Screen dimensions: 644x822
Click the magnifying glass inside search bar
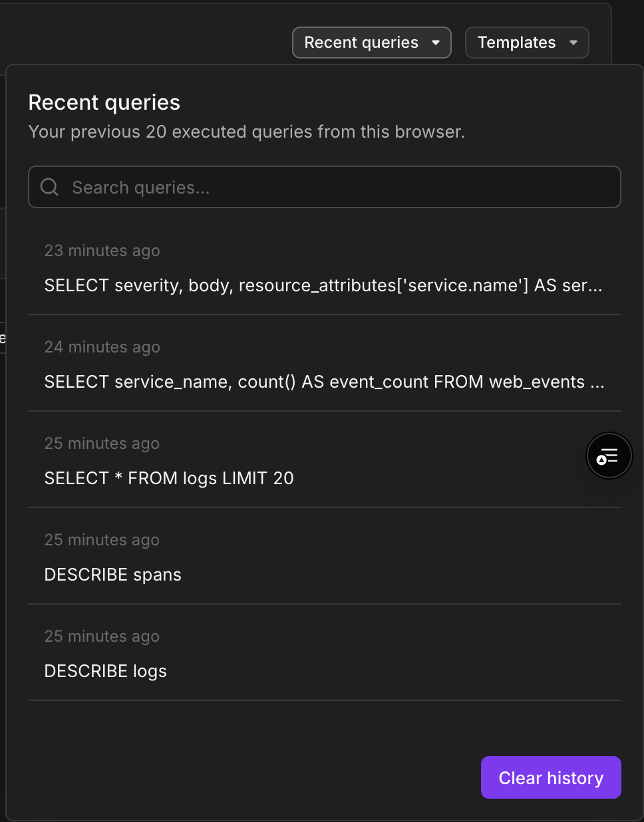(x=49, y=187)
